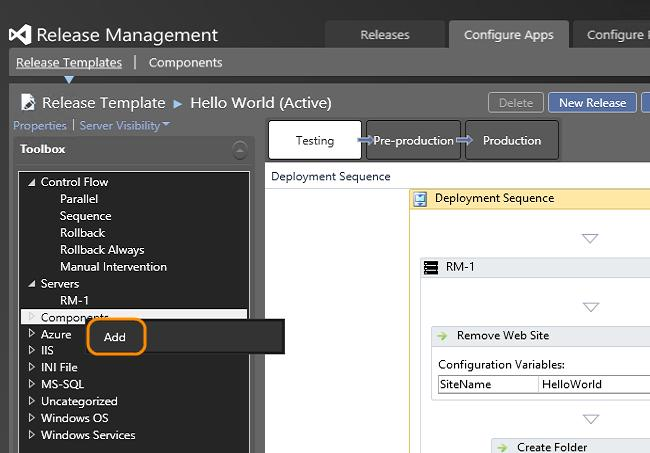650x453 pixels.
Task: Click the SiteName value field HelloWorld
Action: tap(590, 384)
